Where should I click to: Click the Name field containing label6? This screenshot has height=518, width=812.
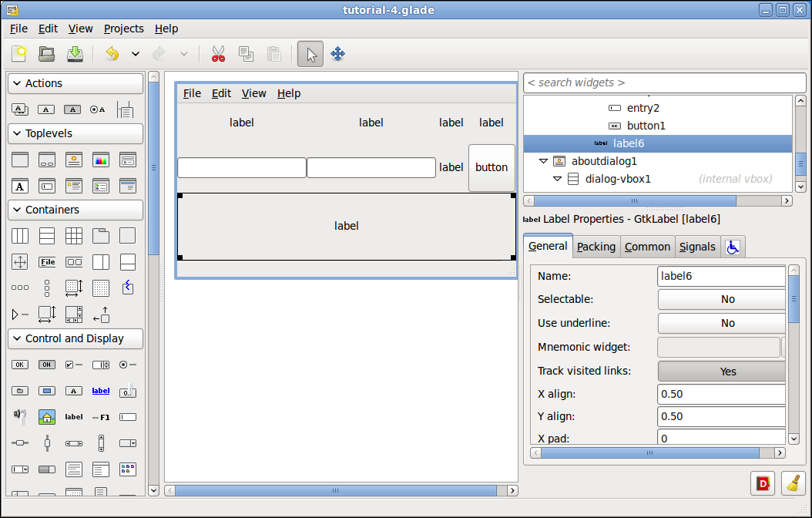coord(721,276)
